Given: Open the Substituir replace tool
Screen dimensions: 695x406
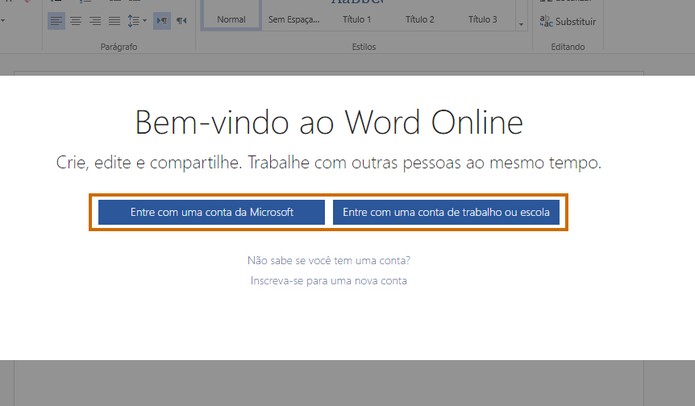Looking at the screenshot, I should tap(568, 21).
